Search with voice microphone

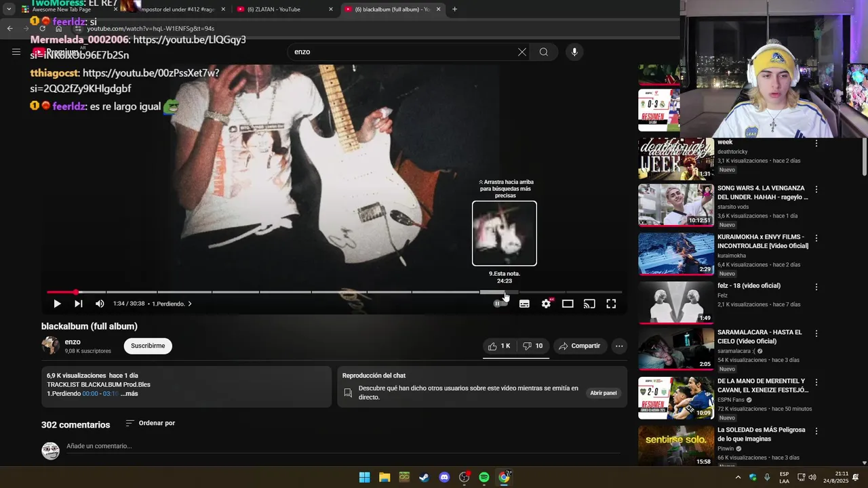coord(574,52)
